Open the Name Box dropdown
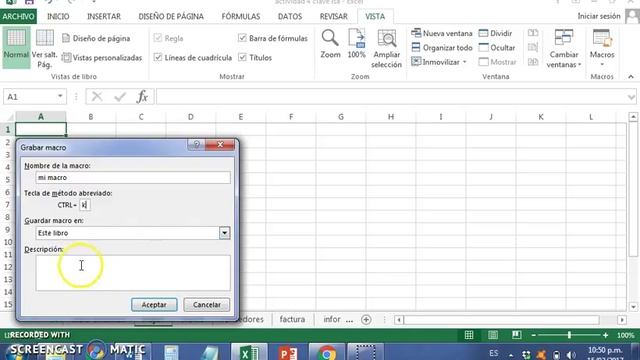Screen dimensions: 640x360 point(60,97)
